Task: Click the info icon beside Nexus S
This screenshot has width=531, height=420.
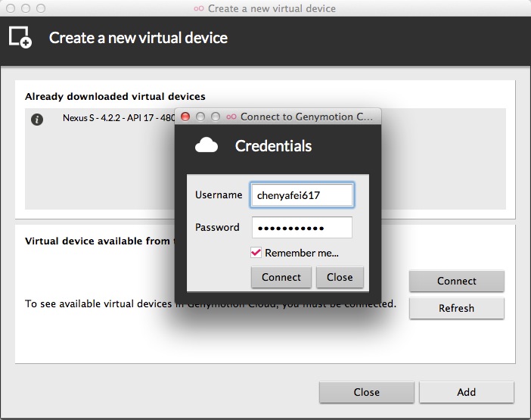Action: pos(37,120)
